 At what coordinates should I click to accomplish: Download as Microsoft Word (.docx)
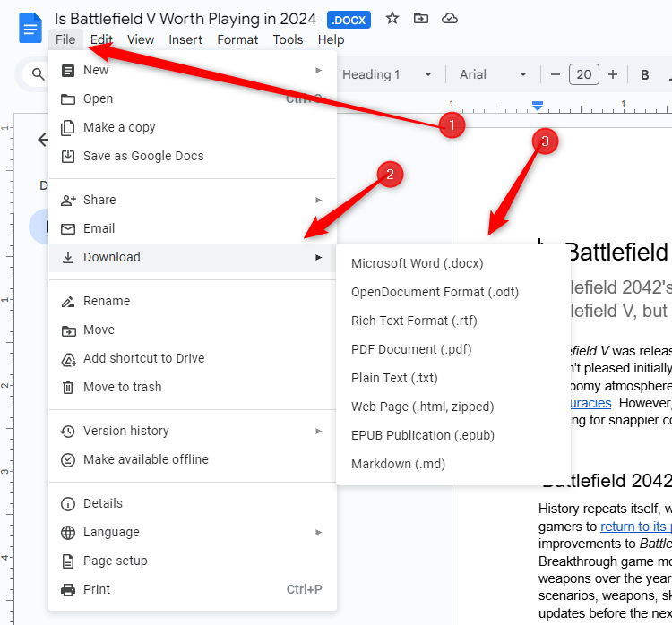[453, 263]
